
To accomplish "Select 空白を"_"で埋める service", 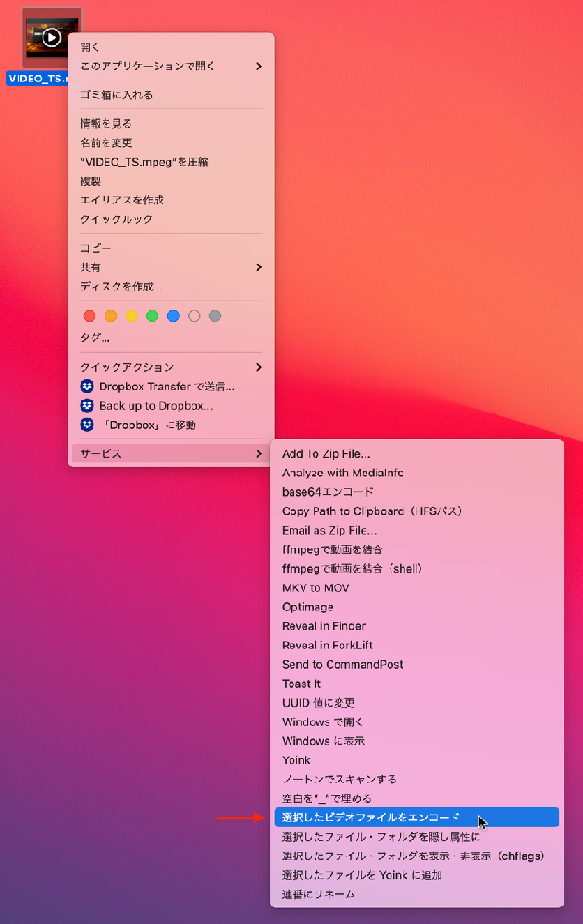I will (x=416, y=798).
